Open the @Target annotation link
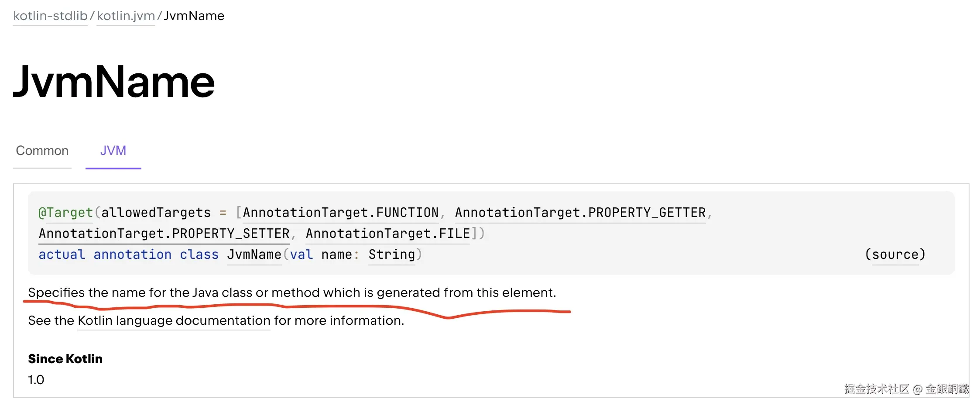Viewport: 980px width, 406px height. point(66,213)
